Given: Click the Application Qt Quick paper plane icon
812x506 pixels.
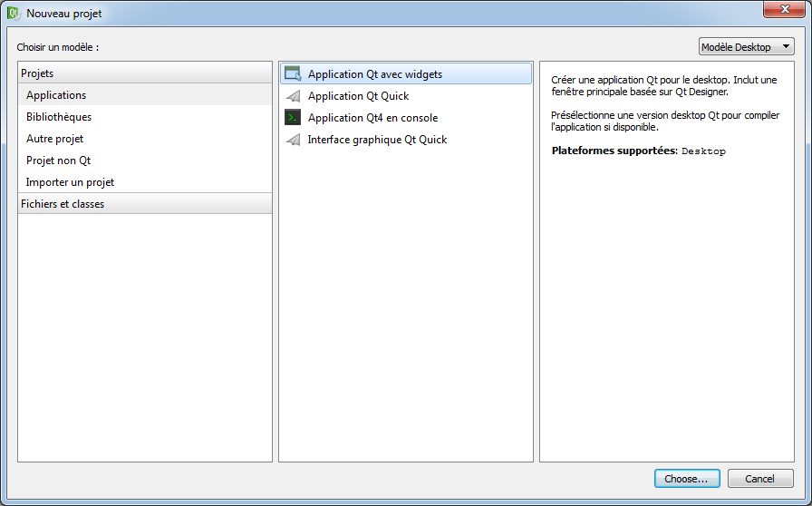Looking at the screenshot, I should click(293, 96).
